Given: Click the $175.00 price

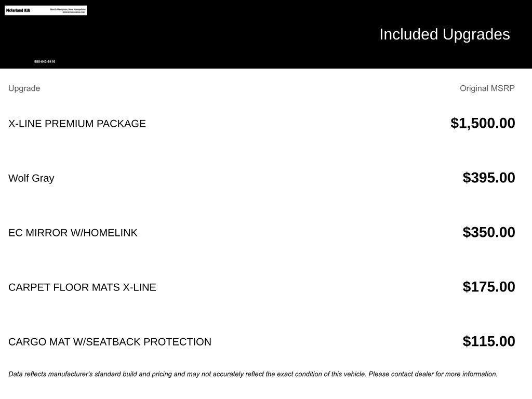Looking at the screenshot, I should coord(488,287).
